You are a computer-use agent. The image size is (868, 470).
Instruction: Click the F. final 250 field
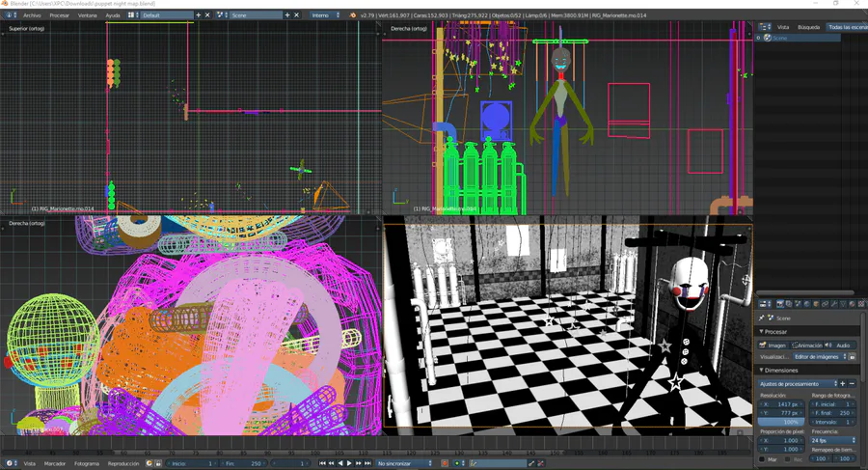(833, 413)
